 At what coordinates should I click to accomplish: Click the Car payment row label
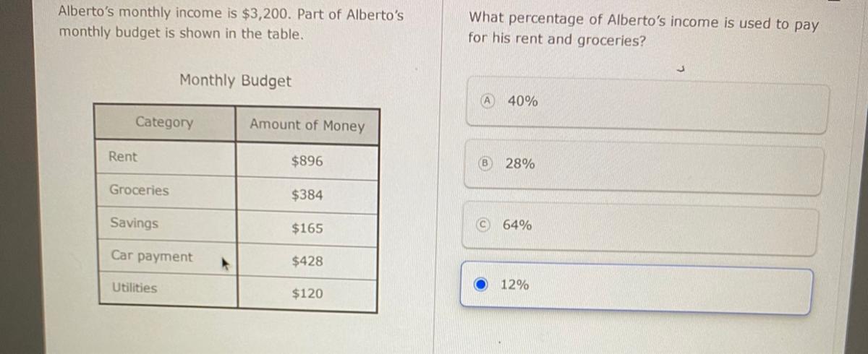point(152,256)
